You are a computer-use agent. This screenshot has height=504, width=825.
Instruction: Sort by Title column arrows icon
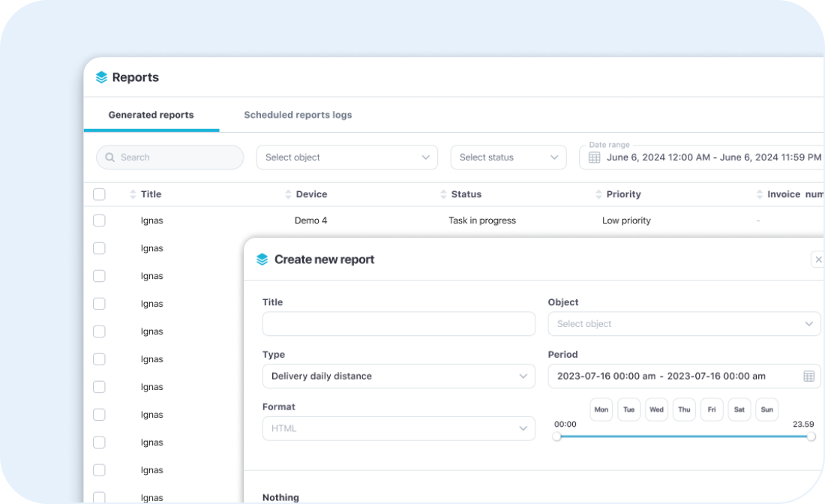click(133, 194)
